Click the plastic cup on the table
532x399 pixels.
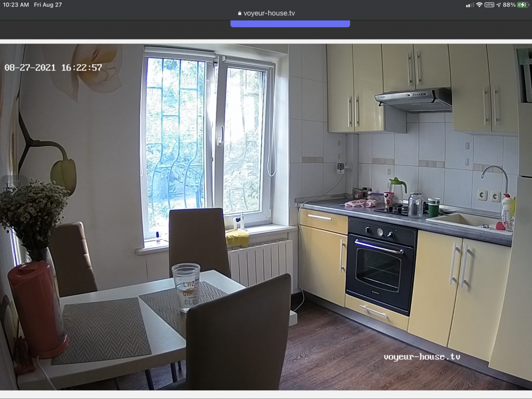point(186,286)
